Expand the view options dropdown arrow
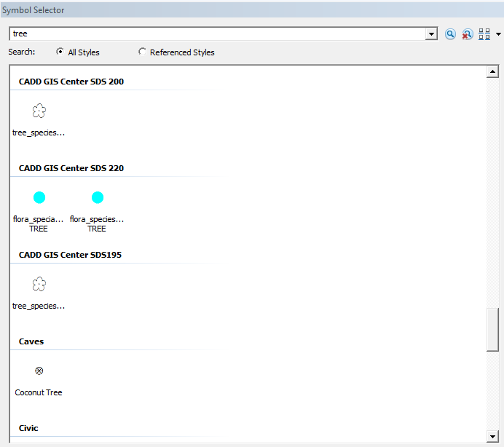This screenshot has height=447, width=504. point(498,33)
